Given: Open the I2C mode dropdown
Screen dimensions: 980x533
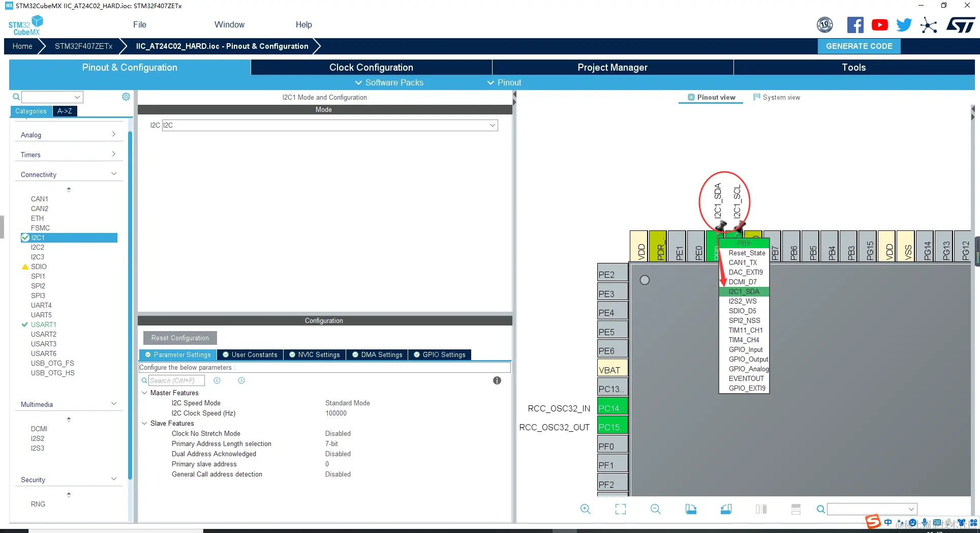Looking at the screenshot, I should coord(493,125).
